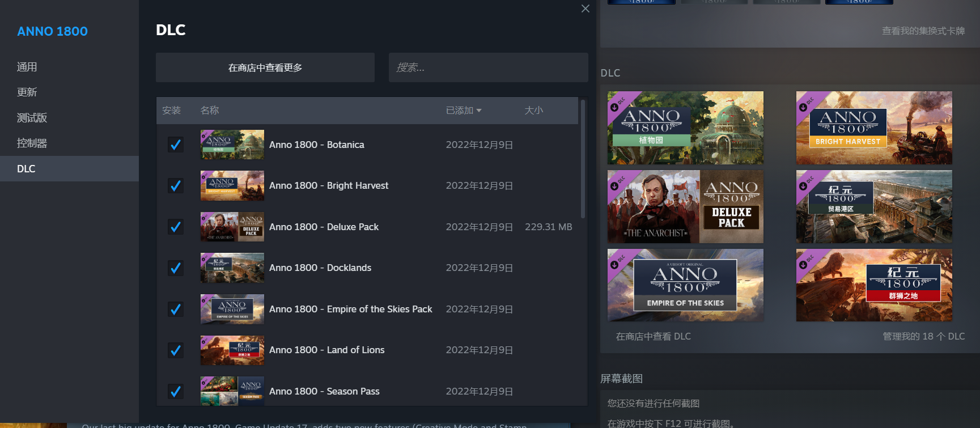Click the Deluxe Pack list thumbnail
The image size is (980, 428).
pos(232,227)
